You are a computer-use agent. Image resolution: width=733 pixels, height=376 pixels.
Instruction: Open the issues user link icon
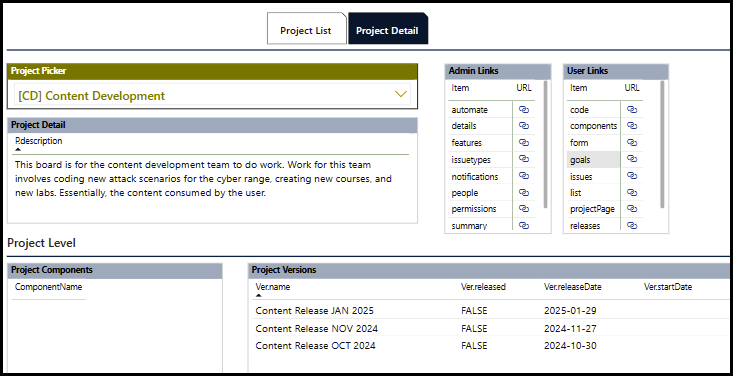pos(632,176)
